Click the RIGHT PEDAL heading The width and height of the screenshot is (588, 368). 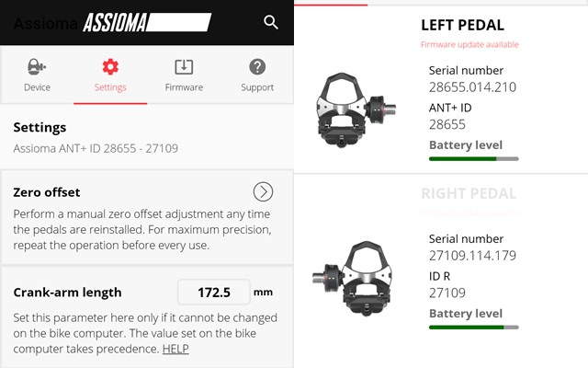coord(469,193)
